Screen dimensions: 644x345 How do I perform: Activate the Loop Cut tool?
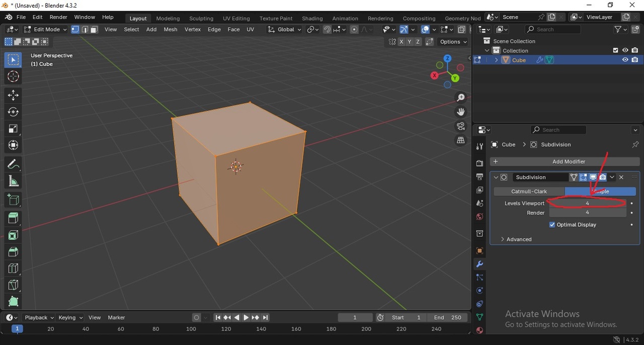14,268
